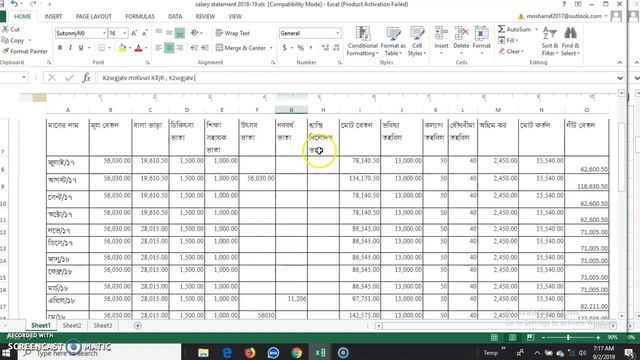
Task: Click the Insert cells icon
Action: click(x=441, y=33)
